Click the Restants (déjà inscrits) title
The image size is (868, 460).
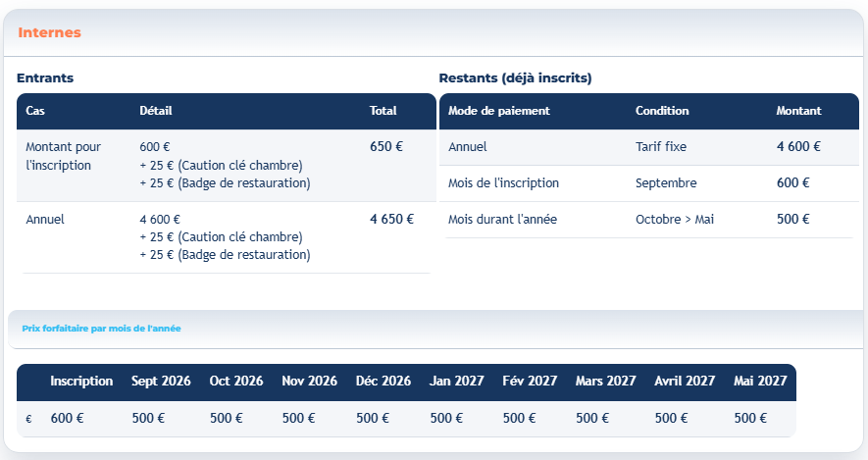515,78
